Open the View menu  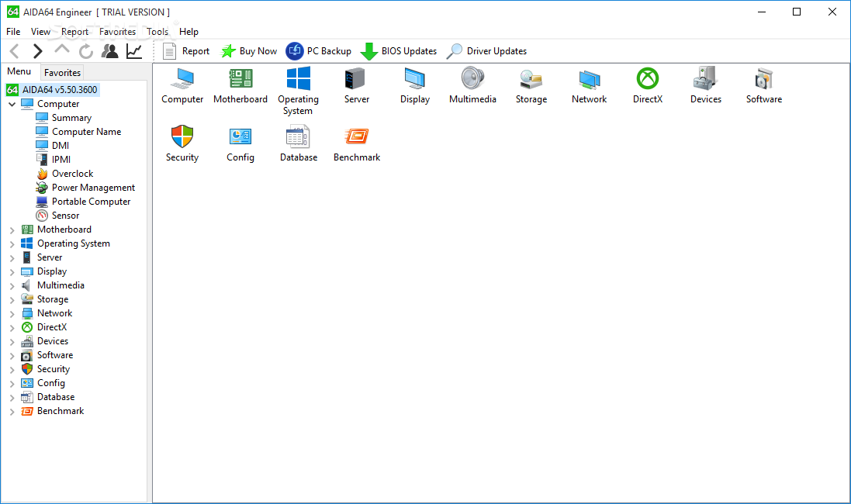click(x=40, y=32)
